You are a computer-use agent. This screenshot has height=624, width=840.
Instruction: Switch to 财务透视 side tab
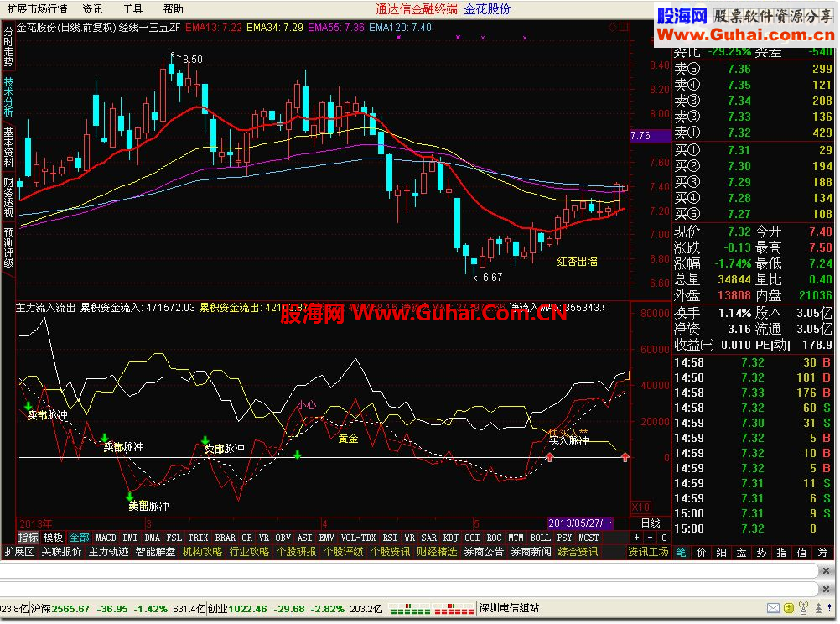pyautogui.click(x=8, y=197)
